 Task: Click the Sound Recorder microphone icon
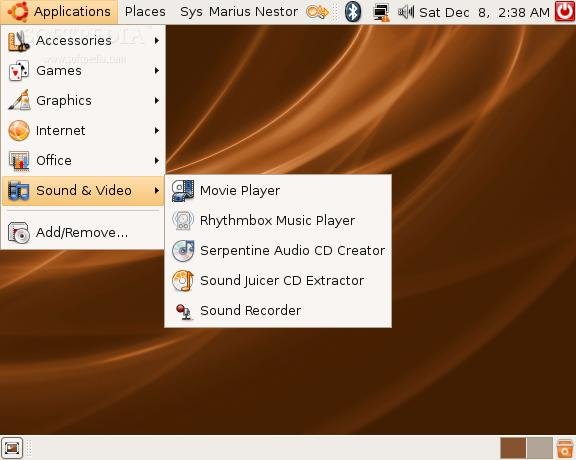click(184, 312)
